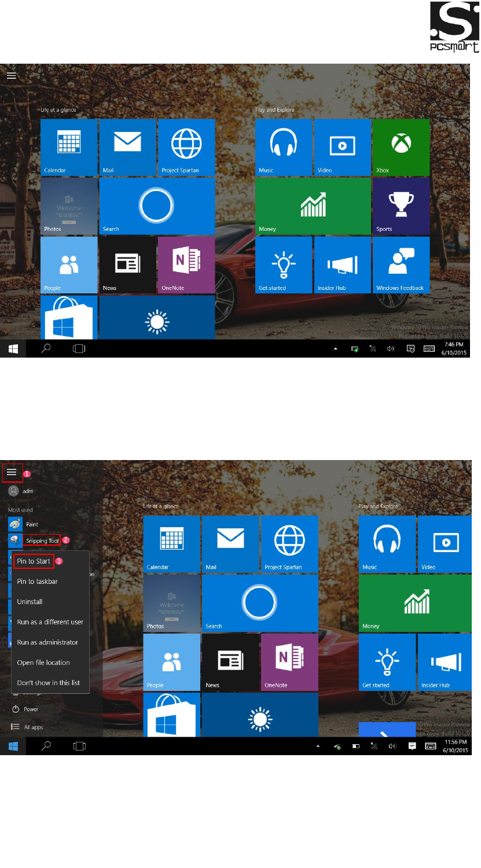Open Weather sun tile in top screenshot
Image resolution: width=481 pixels, height=868 pixels.
[157, 317]
